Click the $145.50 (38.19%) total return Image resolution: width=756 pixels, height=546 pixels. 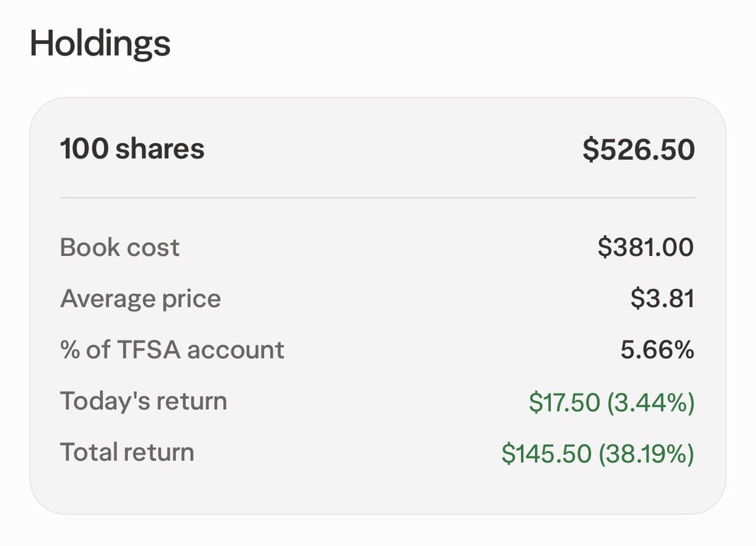[598, 453]
